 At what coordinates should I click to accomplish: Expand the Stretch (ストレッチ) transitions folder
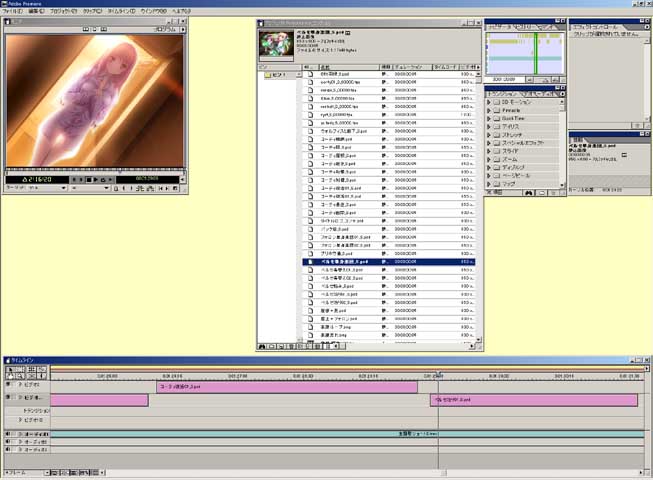click(x=489, y=135)
